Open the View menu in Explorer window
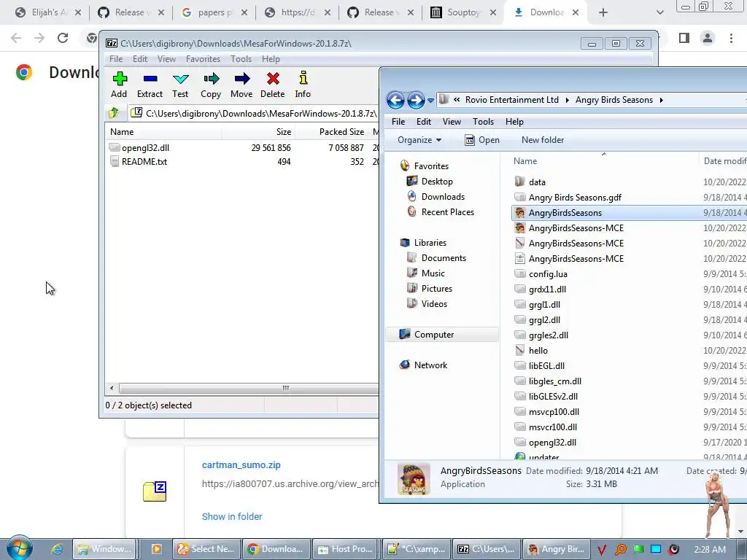This screenshot has width=747, height=560. point(452,122)
